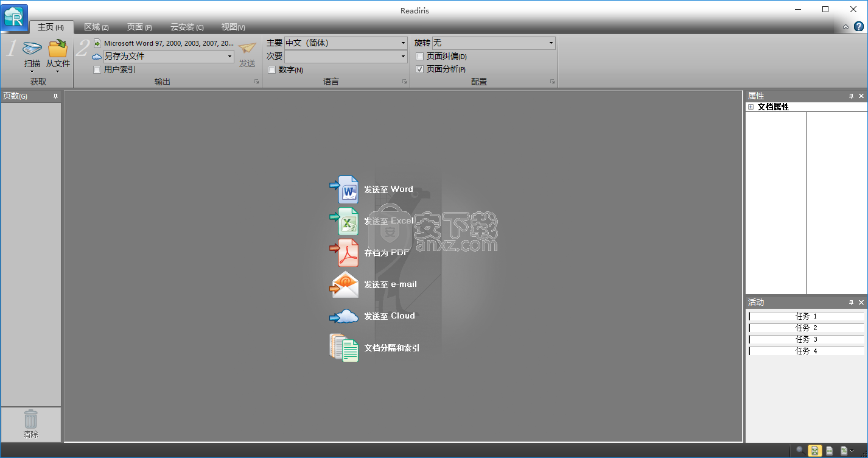Image resolution: width=868 pixels, height=458 pixels.
Task: Close the Activity (活动) panel
Action: point(861,303)
